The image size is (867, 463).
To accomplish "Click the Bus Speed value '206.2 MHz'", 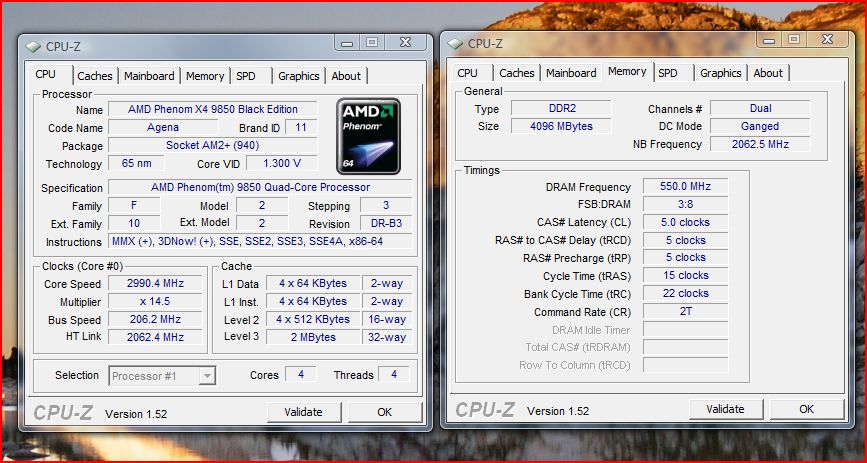I will (155, 319).
